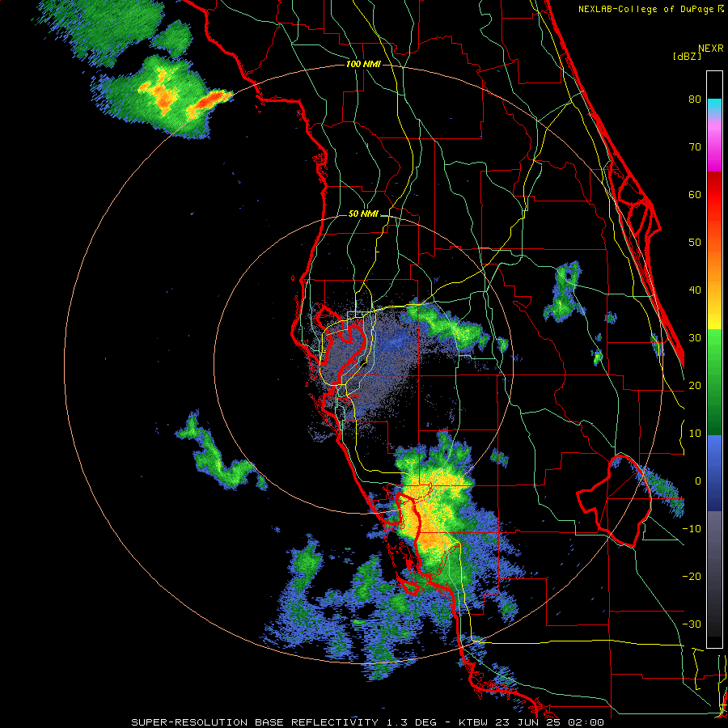Click the 30 dBZ scale value
Viewport: 728px width, 728px height.
pos(695,337)
